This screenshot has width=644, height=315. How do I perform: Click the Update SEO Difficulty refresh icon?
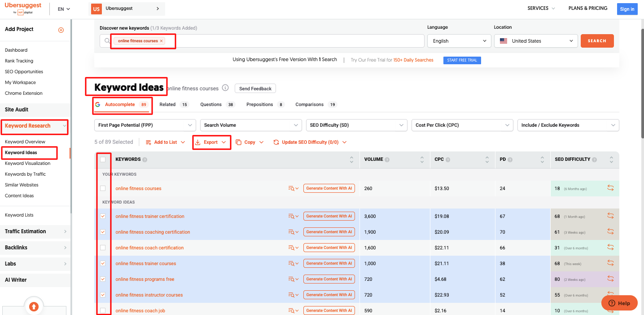[276, 142]
